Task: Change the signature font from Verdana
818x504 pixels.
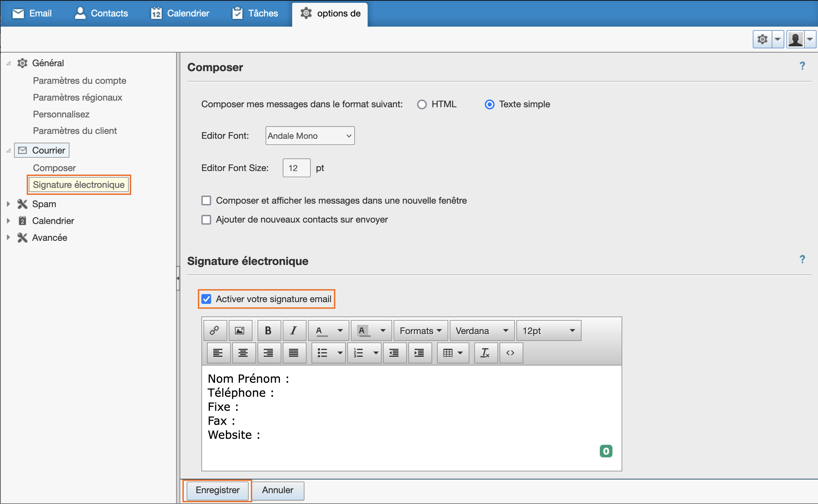Action: (481, 330)
